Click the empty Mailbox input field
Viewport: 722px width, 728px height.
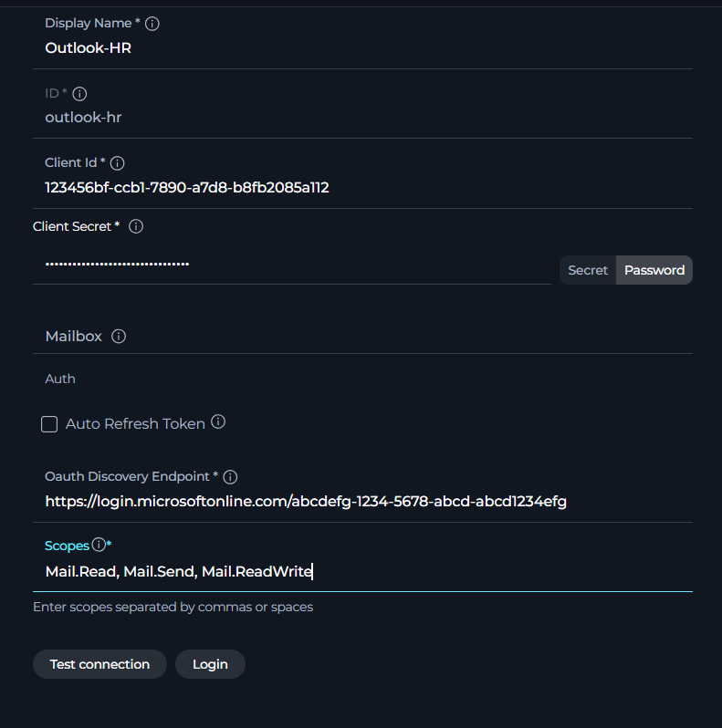click(x=363, y=336)
